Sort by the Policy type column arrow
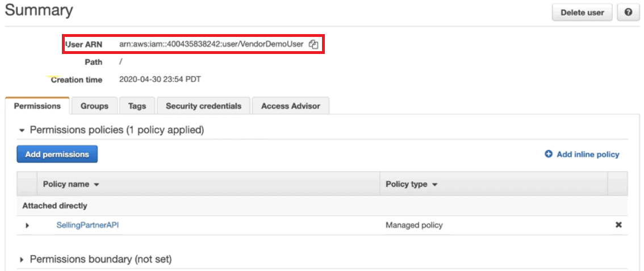The height and width of the screenshot is (271, 644). 434,185
